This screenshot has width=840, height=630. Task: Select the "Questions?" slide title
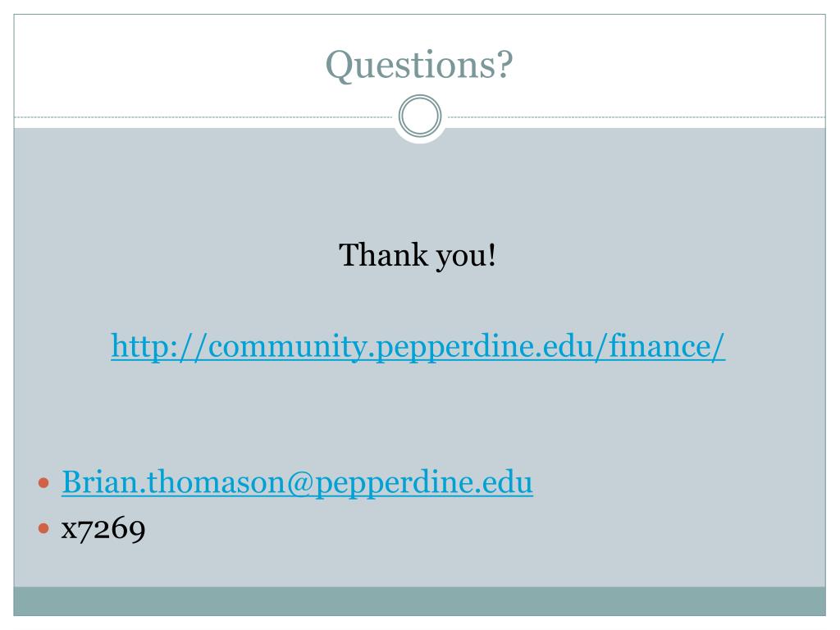[x=419, y=65]
